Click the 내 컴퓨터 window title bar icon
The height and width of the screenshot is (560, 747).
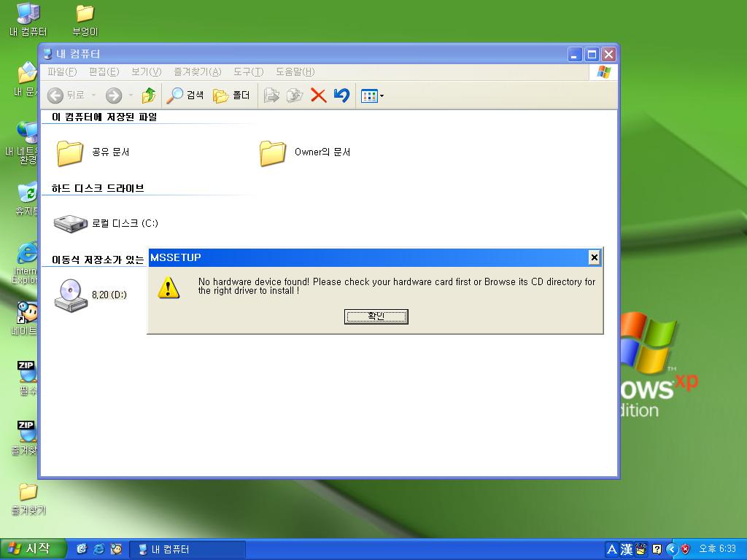click(47, 54)
